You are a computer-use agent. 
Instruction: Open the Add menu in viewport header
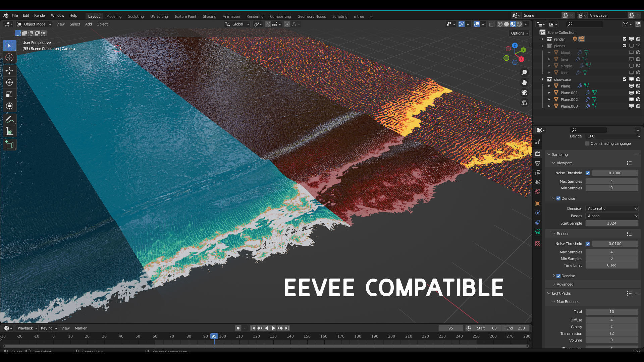coord(88,24)
